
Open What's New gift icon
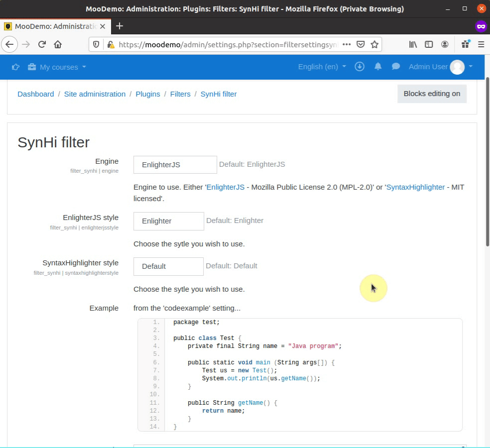466,44
